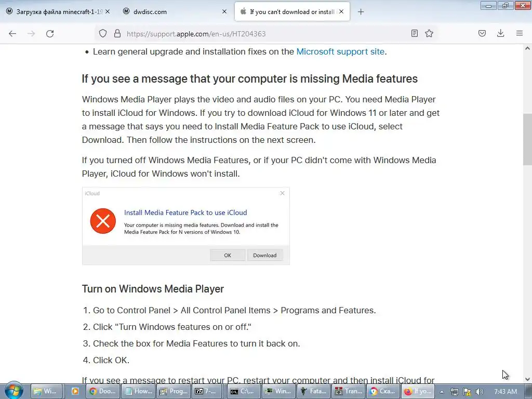Open a new tab with plus button
The height and width of the screenshot is (399, 532).
pyautogui.click(x=361, y=11)
